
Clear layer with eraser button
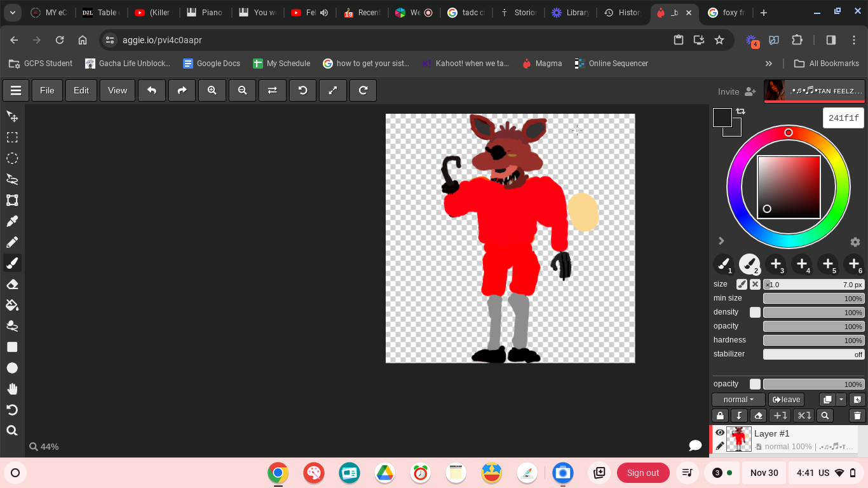click(757, 416)
